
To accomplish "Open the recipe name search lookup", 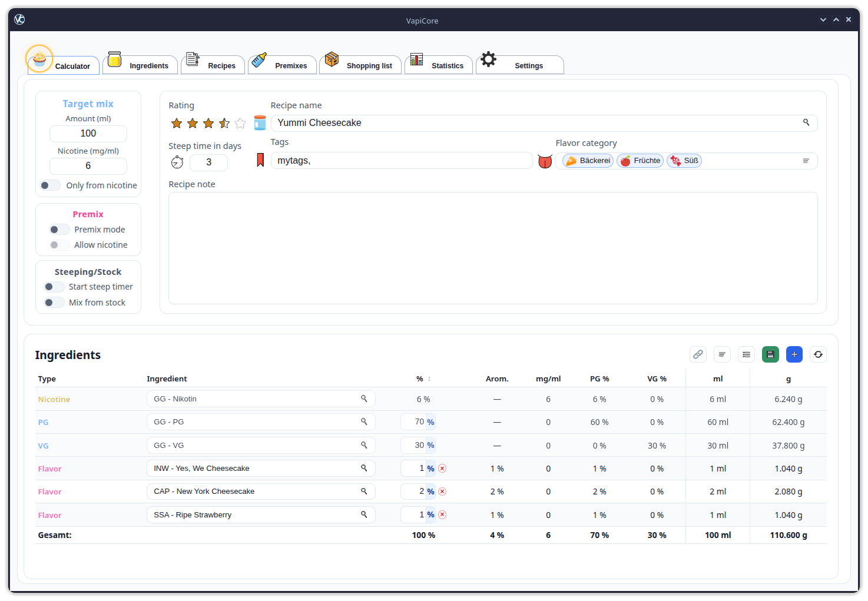I will click(x=806, y=122).
